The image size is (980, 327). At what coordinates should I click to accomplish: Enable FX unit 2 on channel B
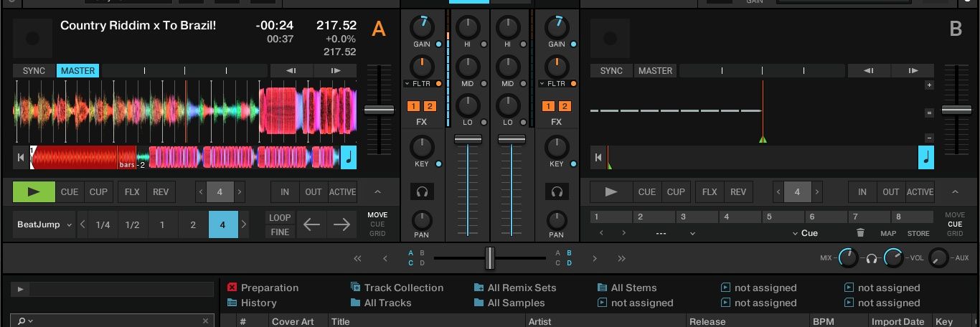pyautogui.click(x=564, y=106)
